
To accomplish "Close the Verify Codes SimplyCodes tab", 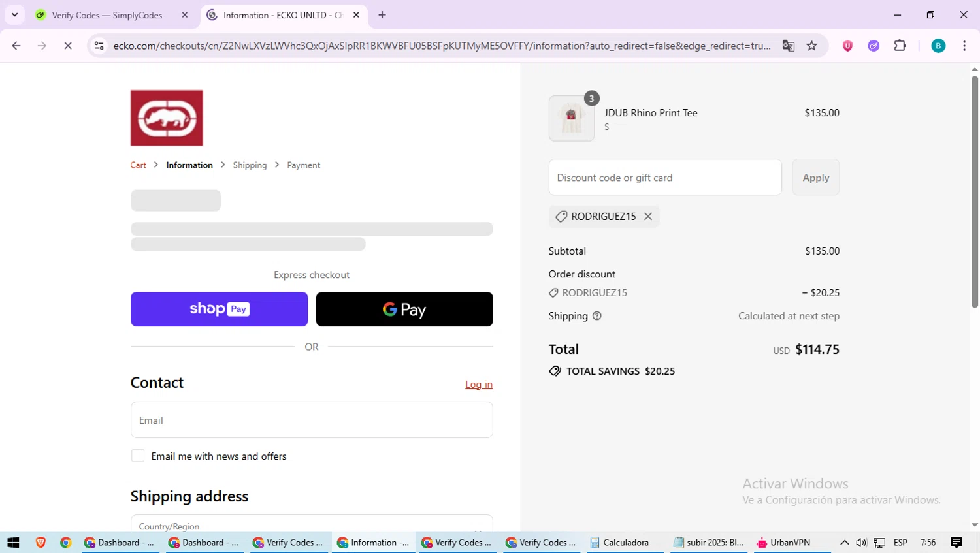I will [185, 15].
